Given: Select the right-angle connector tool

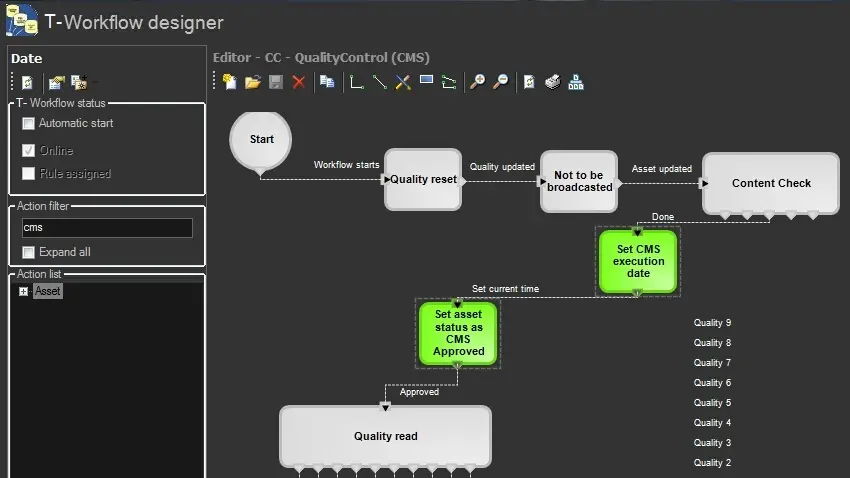Looking at the screenshot, I should click(x=357, y=82).
